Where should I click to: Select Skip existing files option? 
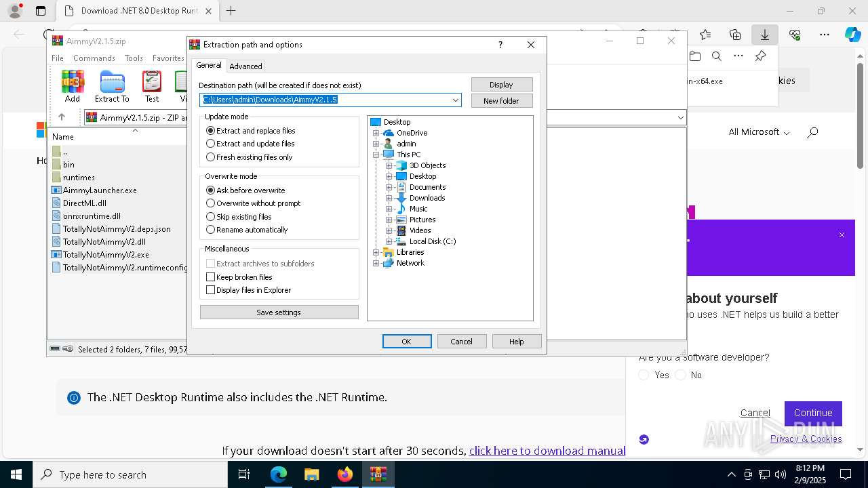(239, 217)
